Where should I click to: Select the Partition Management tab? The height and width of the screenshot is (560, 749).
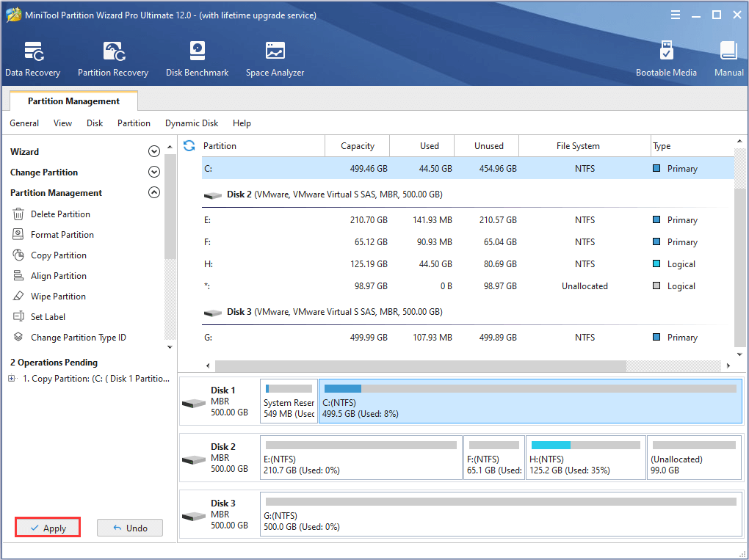pyautogui.click(x=73, y=101)
